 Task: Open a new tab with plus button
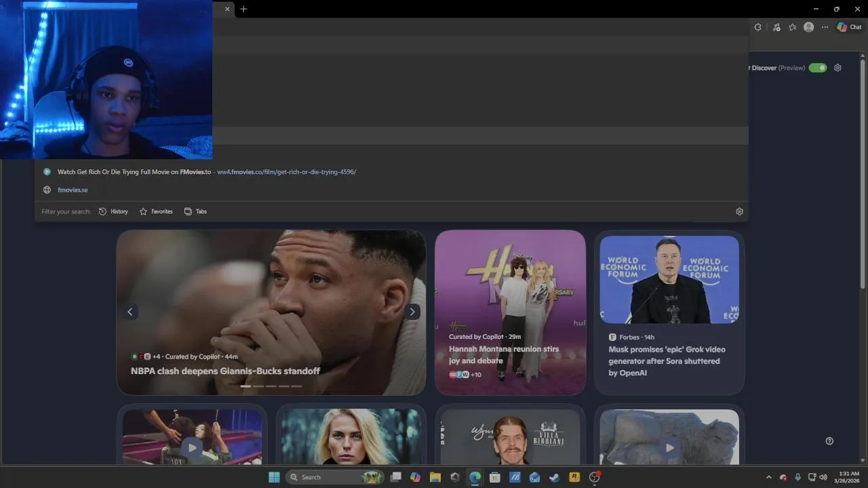click(x=243, y=9)
